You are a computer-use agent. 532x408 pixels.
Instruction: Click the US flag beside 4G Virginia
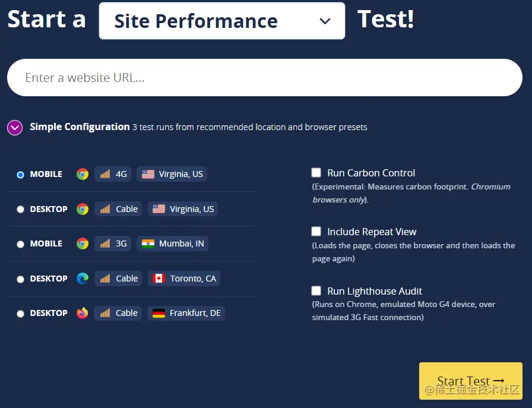(148, 174)
